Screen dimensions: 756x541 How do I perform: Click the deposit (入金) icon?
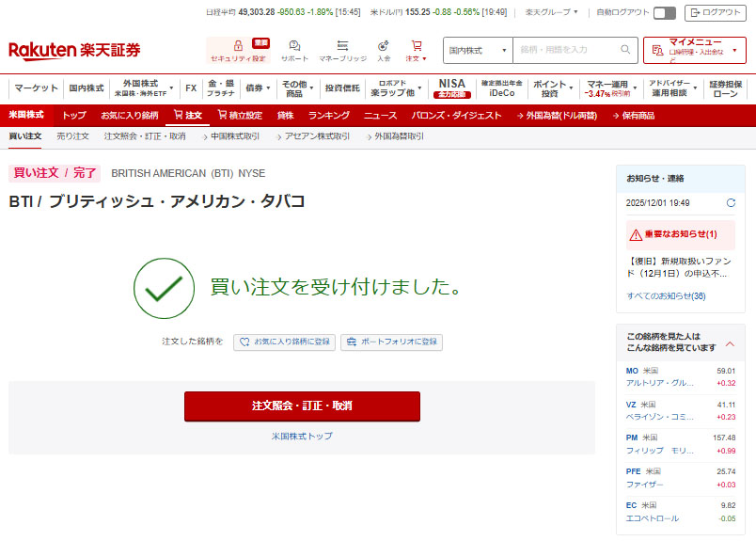coord(384,46)
